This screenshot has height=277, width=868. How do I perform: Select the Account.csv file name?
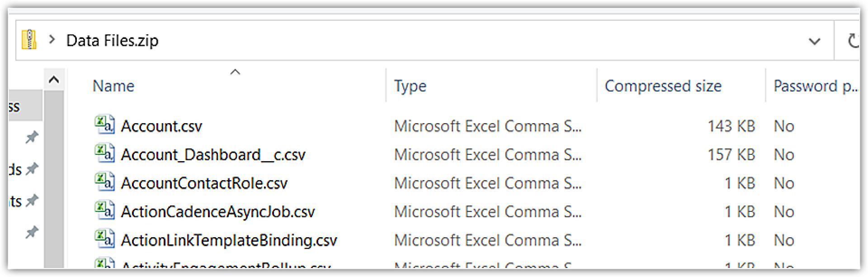click(161, 126)
